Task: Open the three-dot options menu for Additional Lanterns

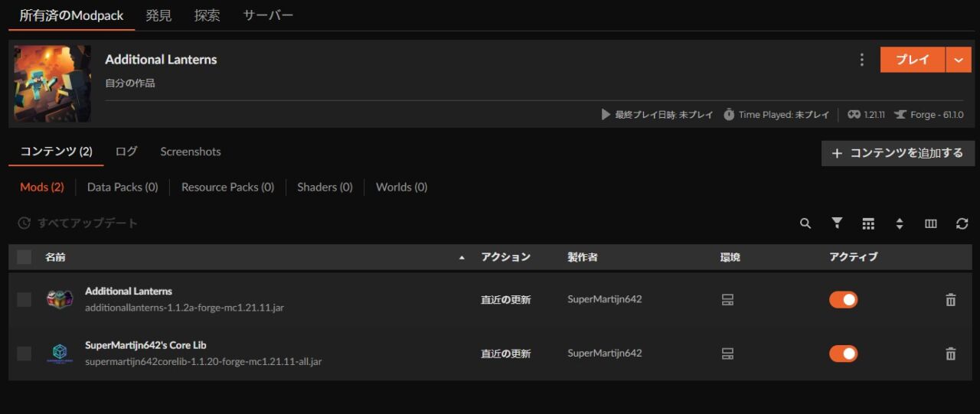Action: pyautogui.click(x=862, y=60)
